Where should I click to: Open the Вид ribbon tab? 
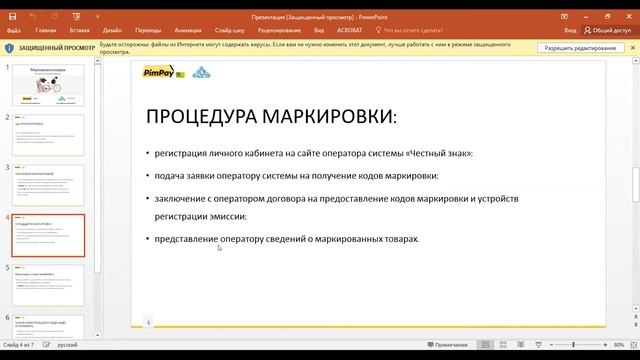click(x=319, y=30)
